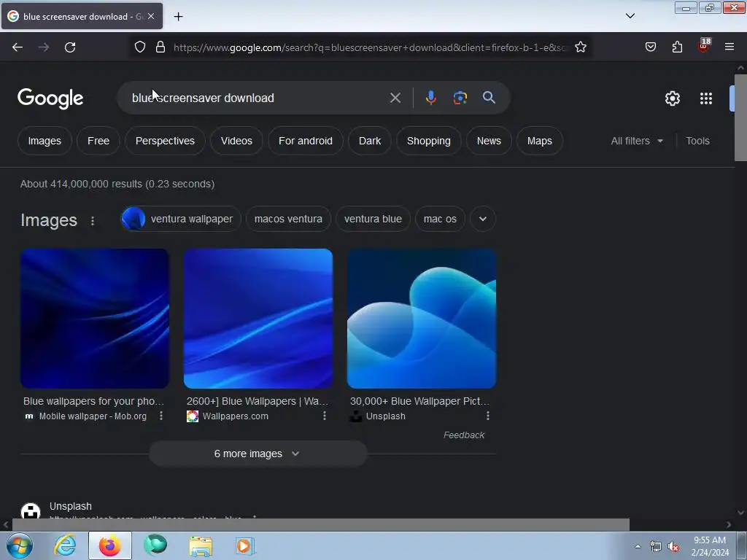The image size is (747, 560).
Task: Click the vertical scrollbar thumb
Action: [x=740, y=117]
